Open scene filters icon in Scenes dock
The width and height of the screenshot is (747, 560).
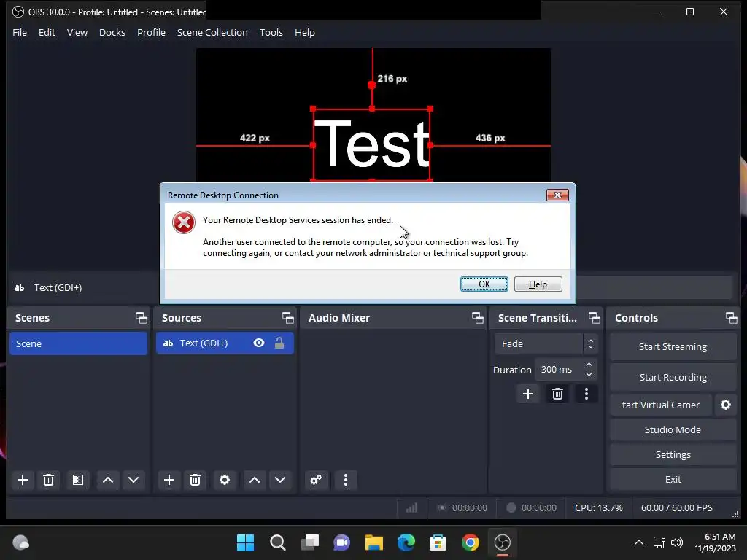(x=77, y=480)
